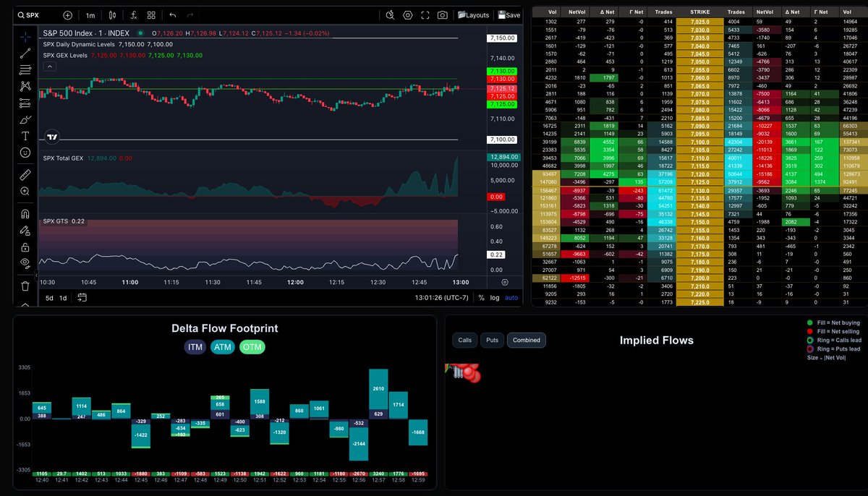Image resolution: width=868 pixels, height=496 pixels.
Task: Collapse the indicator legend chevron
Action: 50,67
